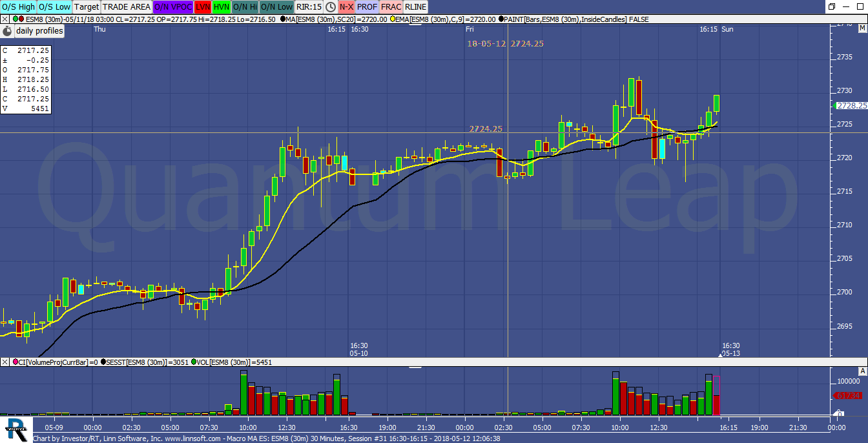Click the 2724.25 horizontal line label

(486, 129)
